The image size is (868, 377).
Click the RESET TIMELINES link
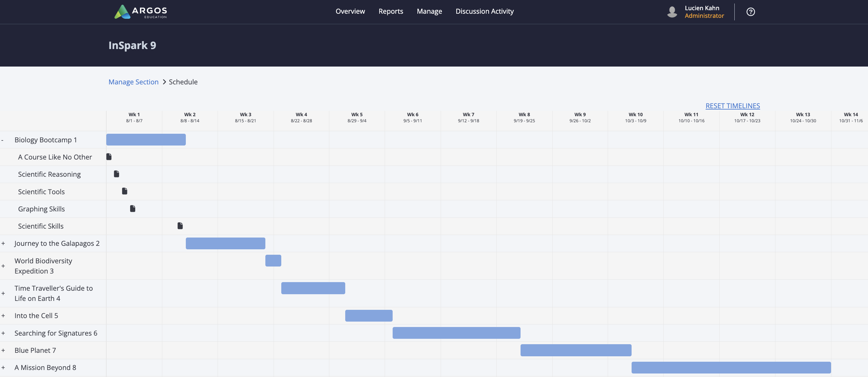732,105
